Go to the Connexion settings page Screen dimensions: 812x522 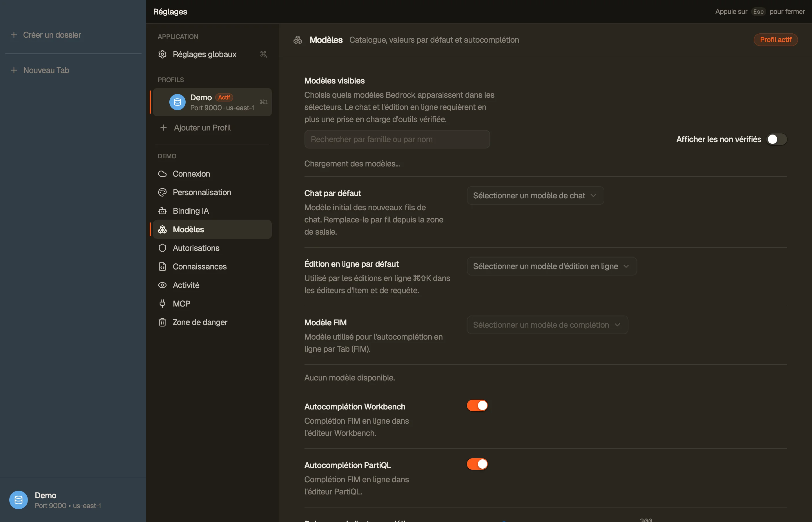213,174
